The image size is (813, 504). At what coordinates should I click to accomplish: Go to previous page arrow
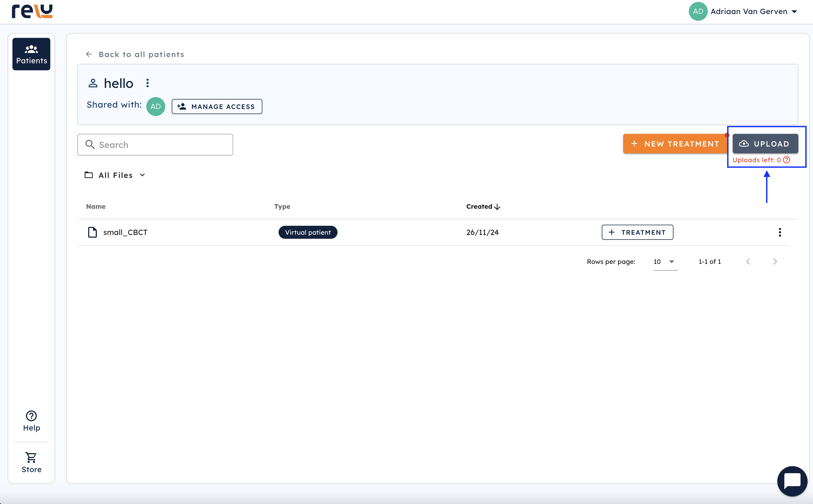coord(748,261)
